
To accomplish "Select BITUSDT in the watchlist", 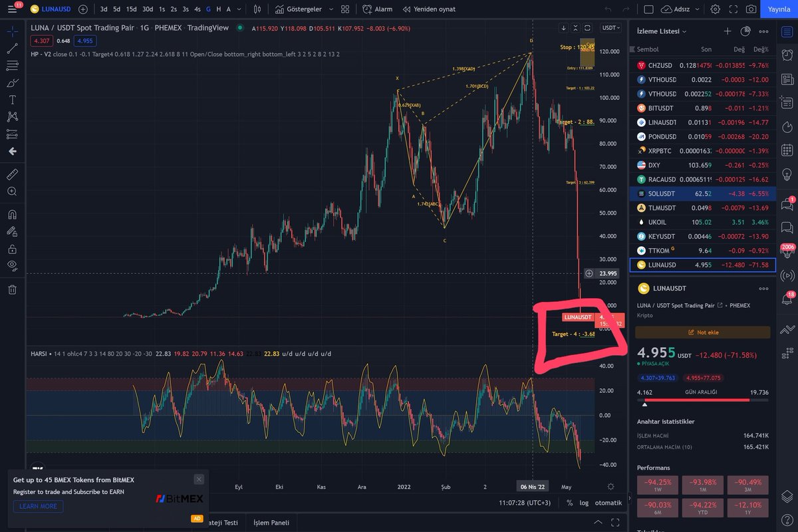I will point(703,108).
